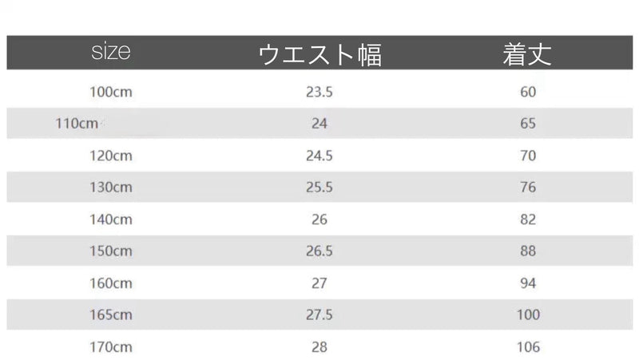Click the length value 94
639x364 pixels.
click(528, 283)
